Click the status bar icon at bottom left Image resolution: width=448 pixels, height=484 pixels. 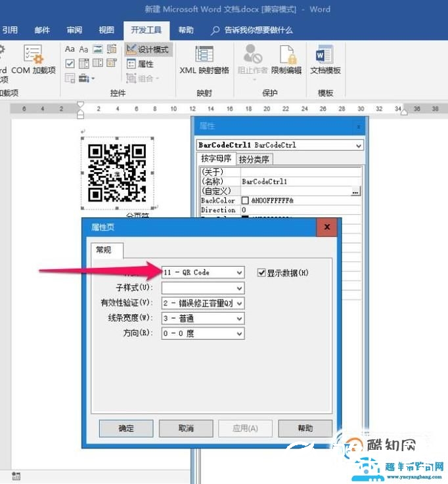coord(16,475)
